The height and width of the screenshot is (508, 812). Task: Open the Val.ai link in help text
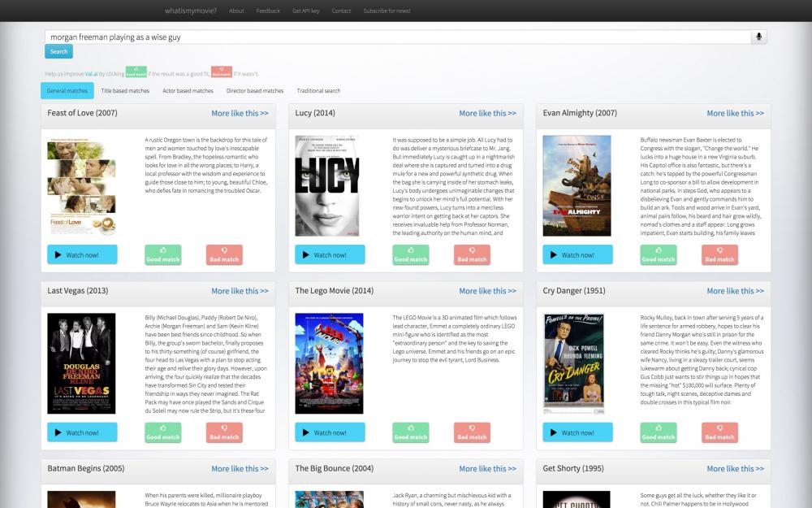(x=91, y=74)
